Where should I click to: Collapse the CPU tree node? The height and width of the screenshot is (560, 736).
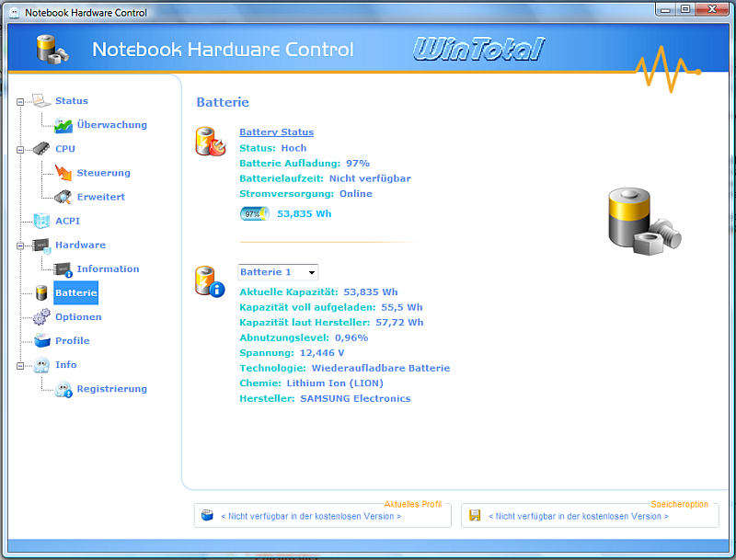click(x=20, y=150)
